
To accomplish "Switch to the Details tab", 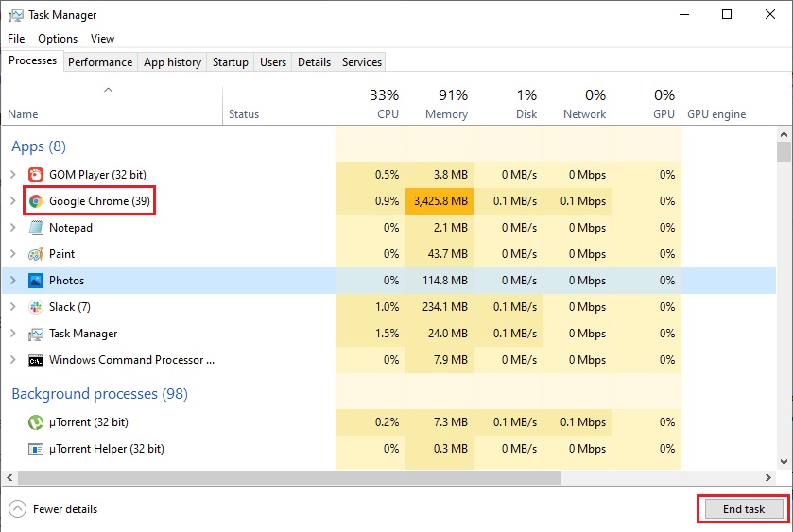I will tap(314, 62).
